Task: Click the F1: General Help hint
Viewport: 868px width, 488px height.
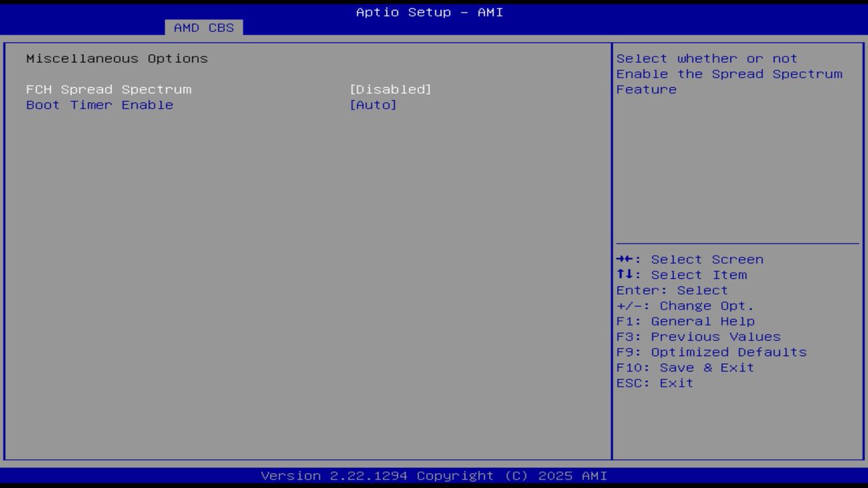Action: (x=685, y=321)
